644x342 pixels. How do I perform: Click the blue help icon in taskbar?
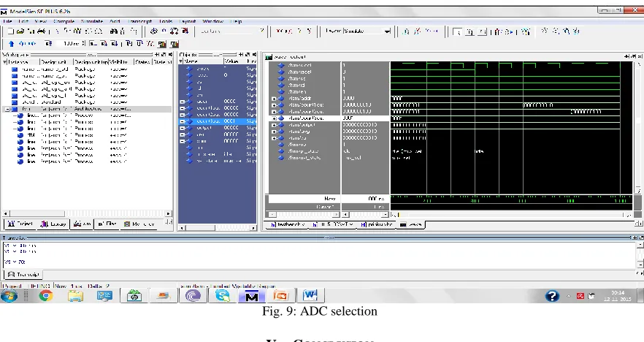pyautogui.click(x=552, y=296)
